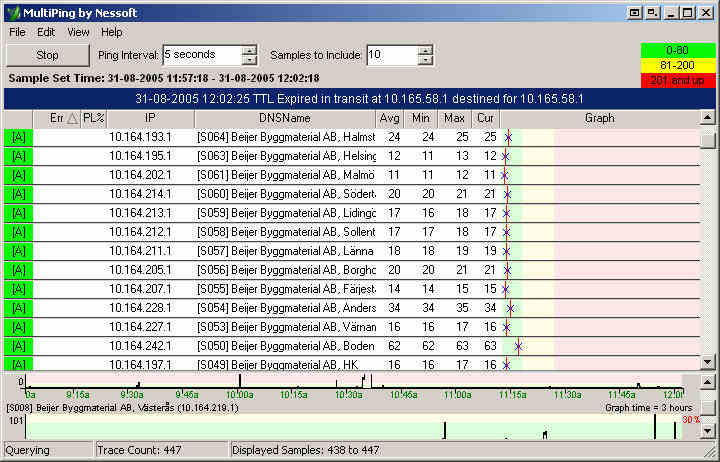This screenshot has width=720, height=462.
Task: Click graph marker in 10.164.228.1 row
Action: pyautogui.click(x=510, y=308)
